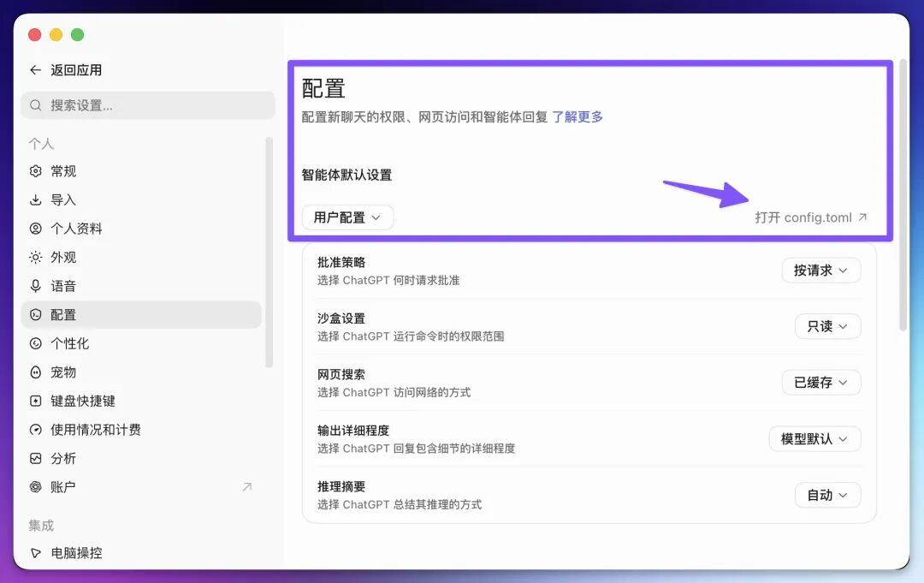Screen dimensions: 924x583
Task: Click the 选择 ChatGPT 回复包含细节的详细程度 description
Action: pyautogui.click(x=416, y=449)
